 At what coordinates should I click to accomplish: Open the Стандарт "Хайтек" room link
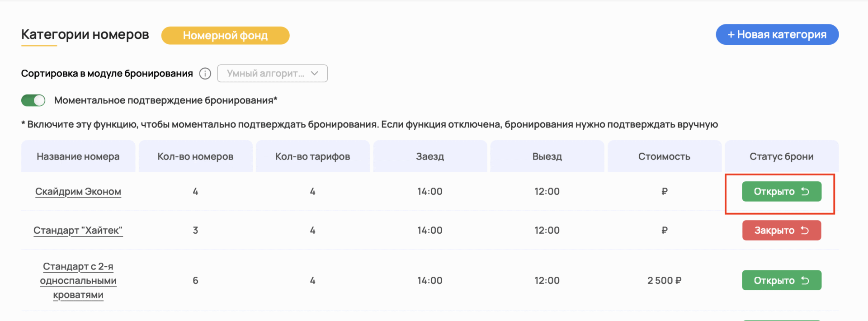pyautogui.click(x=78, y=231)
